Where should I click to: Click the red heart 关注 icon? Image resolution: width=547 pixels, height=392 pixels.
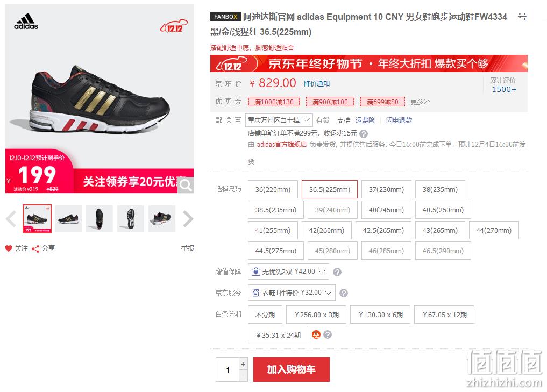(x=9, y=248)
